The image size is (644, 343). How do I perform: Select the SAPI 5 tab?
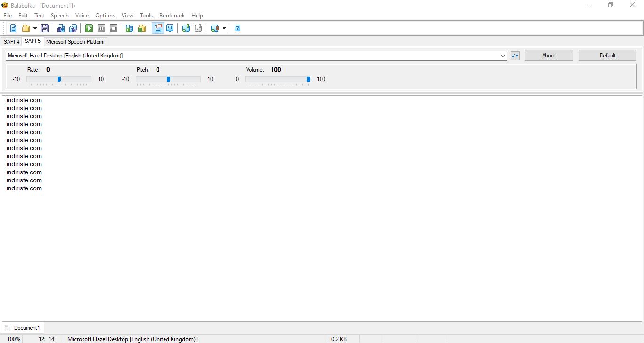(x=33, y=41)
